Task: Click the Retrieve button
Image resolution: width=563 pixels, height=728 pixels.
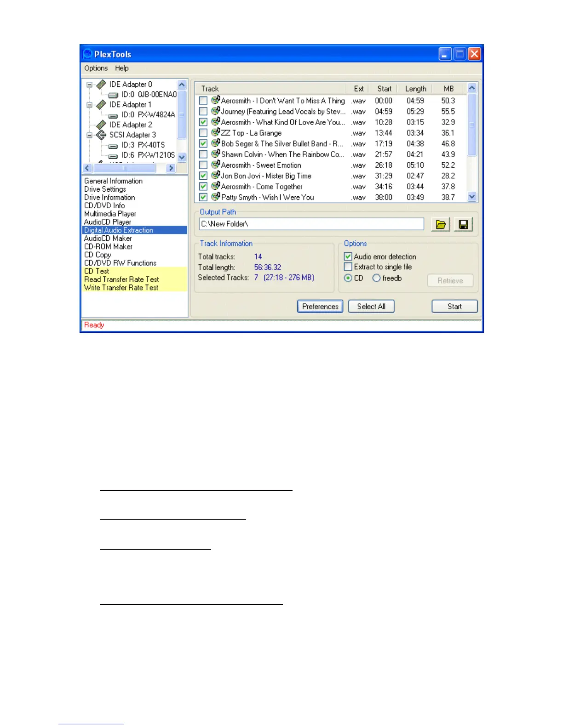Action: pyautogui.click(x=450, y=281)
